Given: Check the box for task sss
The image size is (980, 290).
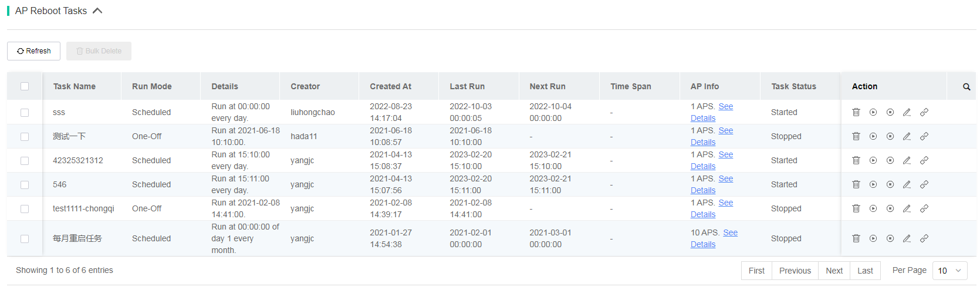Looking at the screenshot, I should pos(25,112).
